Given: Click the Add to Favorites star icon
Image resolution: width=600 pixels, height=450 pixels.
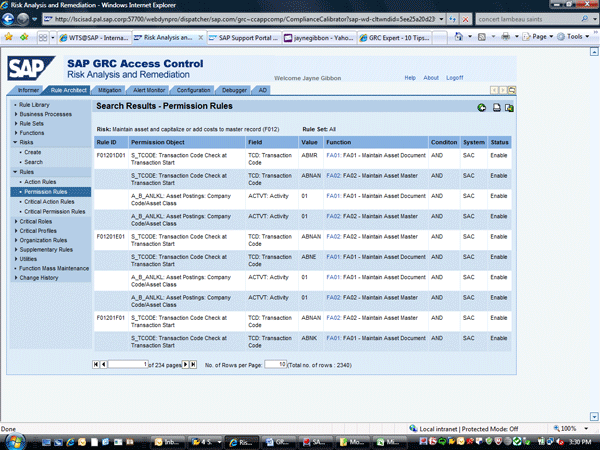Looking at the screenshot, I should 24,37.
